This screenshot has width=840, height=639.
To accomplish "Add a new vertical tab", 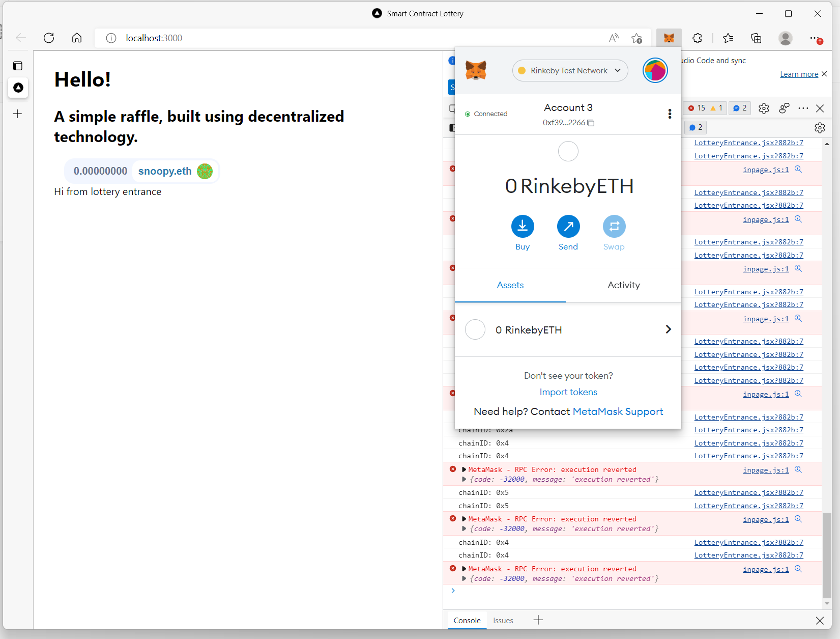I will pyautogui.click(x=18, y=114).
